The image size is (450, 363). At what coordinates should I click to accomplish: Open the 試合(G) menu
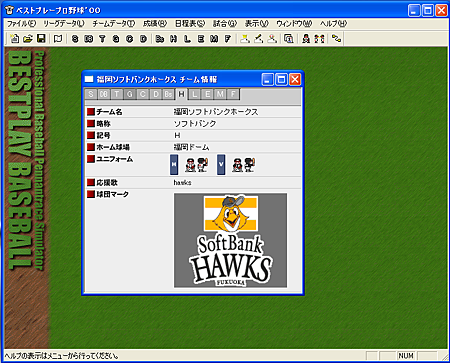pos(225,24)
